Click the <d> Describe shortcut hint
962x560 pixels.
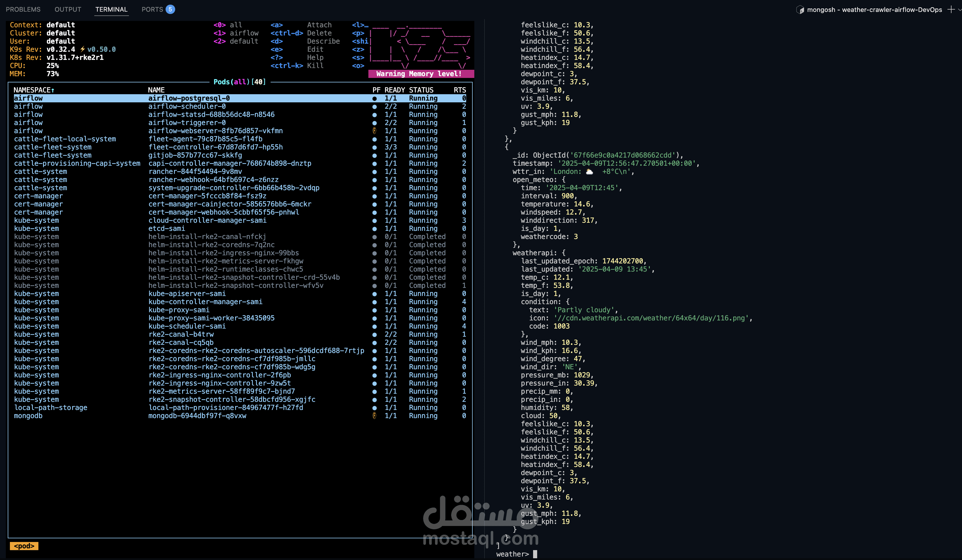tap(305, 41)
